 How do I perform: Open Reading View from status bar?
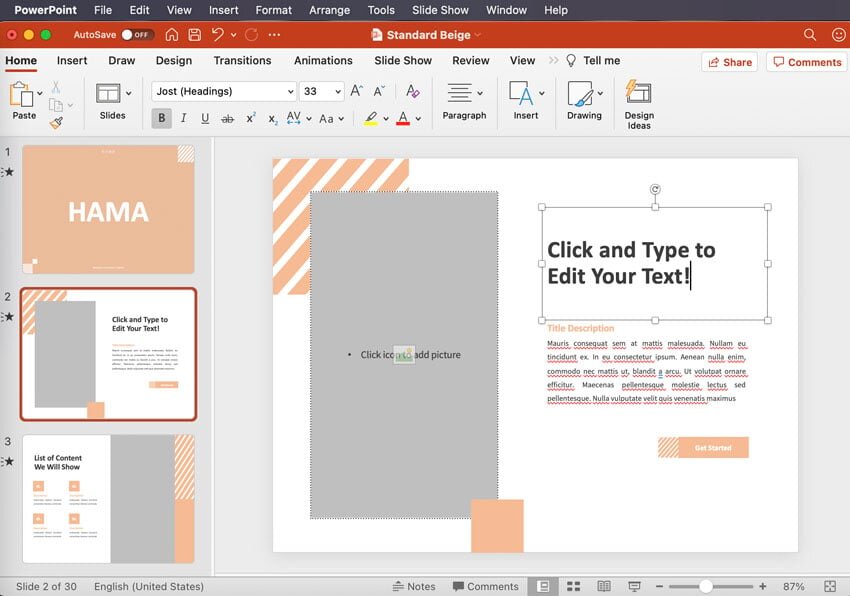604,586
